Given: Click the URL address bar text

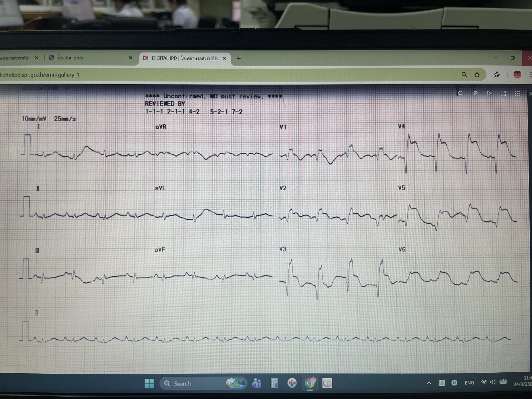Looking at the screenshot, I should click(40, 75).
